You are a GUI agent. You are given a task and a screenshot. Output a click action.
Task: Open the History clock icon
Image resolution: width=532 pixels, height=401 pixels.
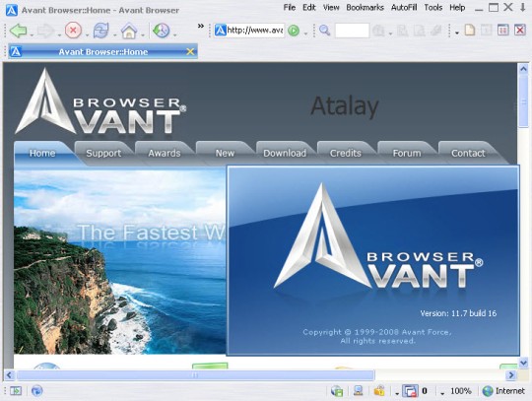pos(161,31)
